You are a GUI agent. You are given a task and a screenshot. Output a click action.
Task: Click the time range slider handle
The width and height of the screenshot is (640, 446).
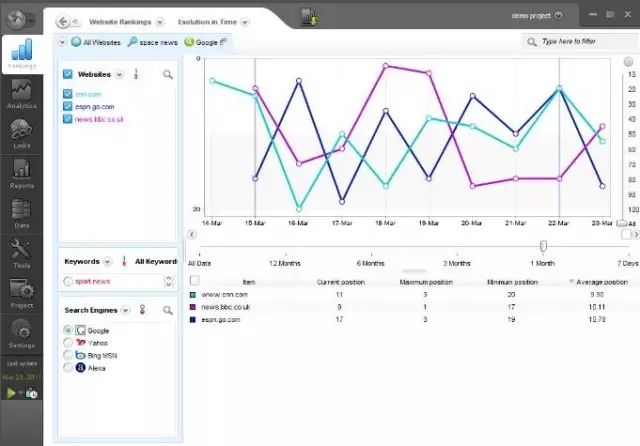(543, 246)
